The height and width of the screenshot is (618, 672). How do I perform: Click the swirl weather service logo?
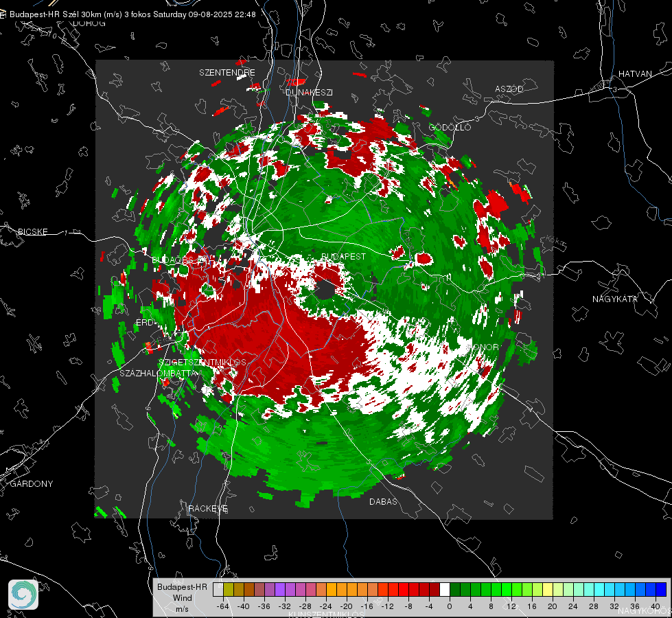pyautogui.click(x=23, y=595)
